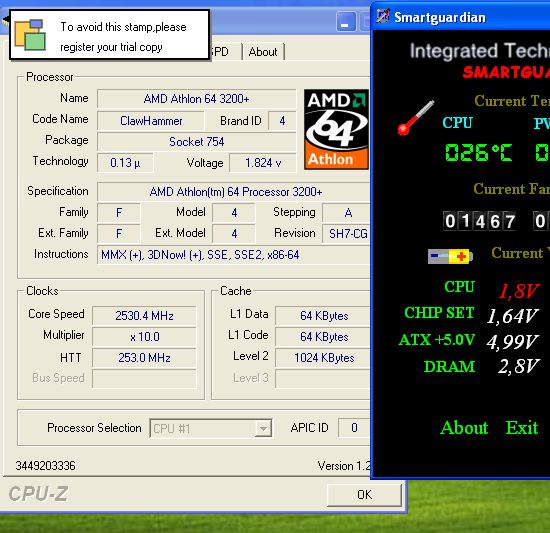Click the CPU-Z logo text
The width and height of the screenshot is (550, 533).
point(38,494)
